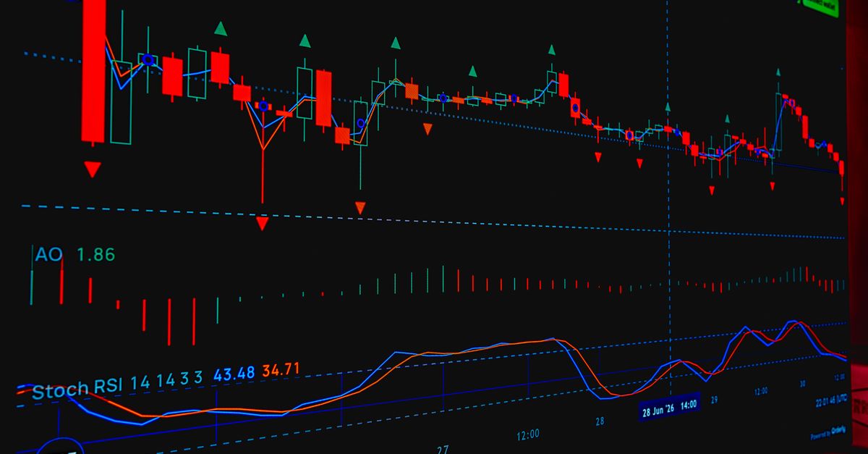The height and width of the screenshot is (454, 868).
Task: Click the 12:00 label between 29 and 30
Action: click(x=761, y=391)
